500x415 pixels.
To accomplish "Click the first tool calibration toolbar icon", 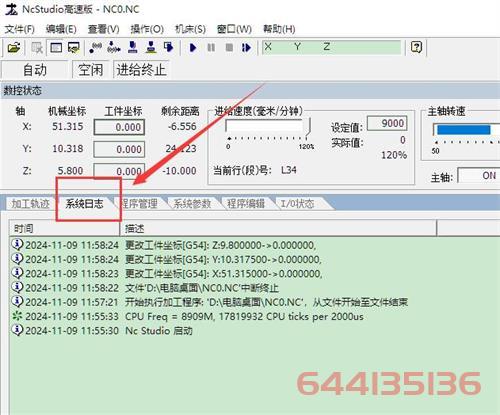I will (133, 48).
